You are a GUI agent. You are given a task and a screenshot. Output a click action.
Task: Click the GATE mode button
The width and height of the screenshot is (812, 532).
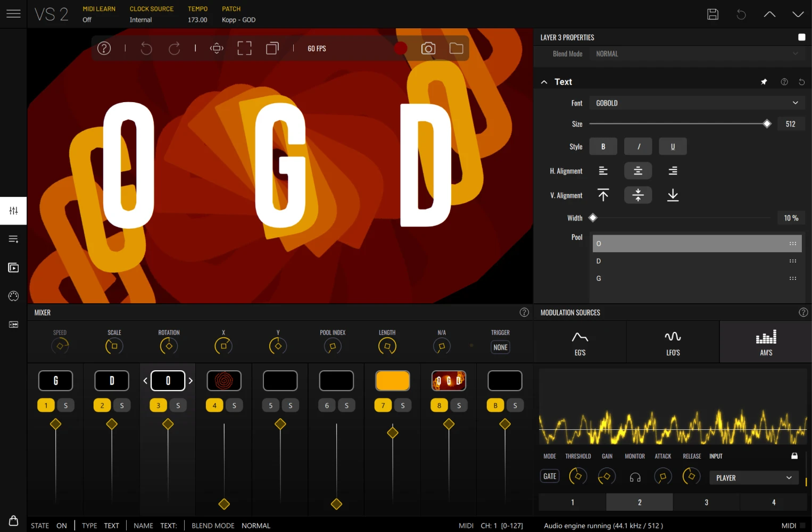(549, 476)
